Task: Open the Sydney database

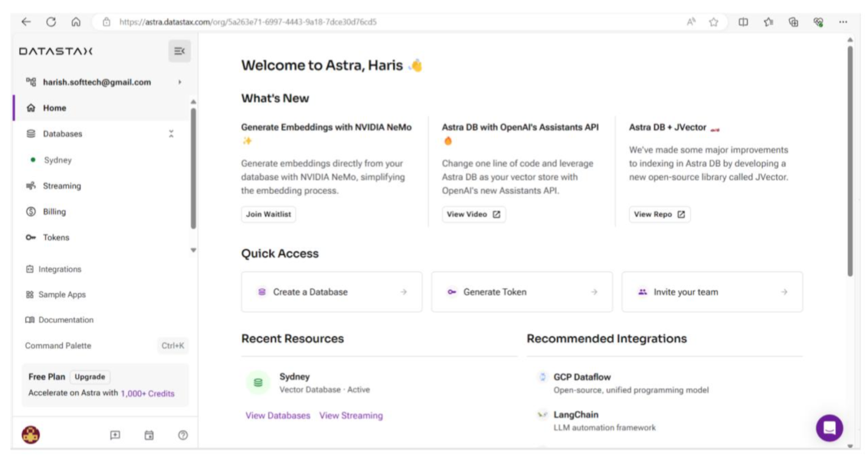Action: click(58, 160)
